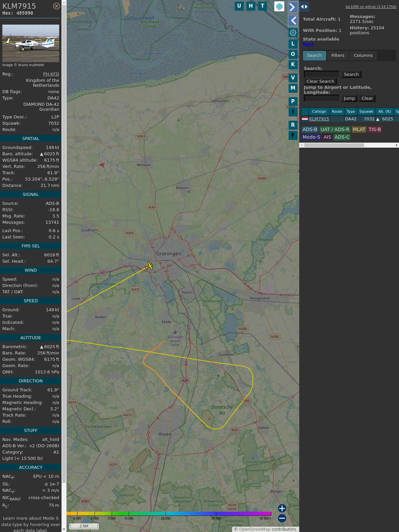Focus the Search text field
Viewport: 399px width, 532px height.
tap(322, 74)
